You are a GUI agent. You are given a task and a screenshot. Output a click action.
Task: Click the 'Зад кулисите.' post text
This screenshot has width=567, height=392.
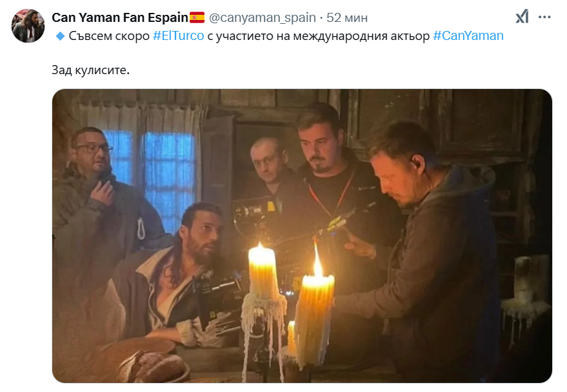pos(90,70)
